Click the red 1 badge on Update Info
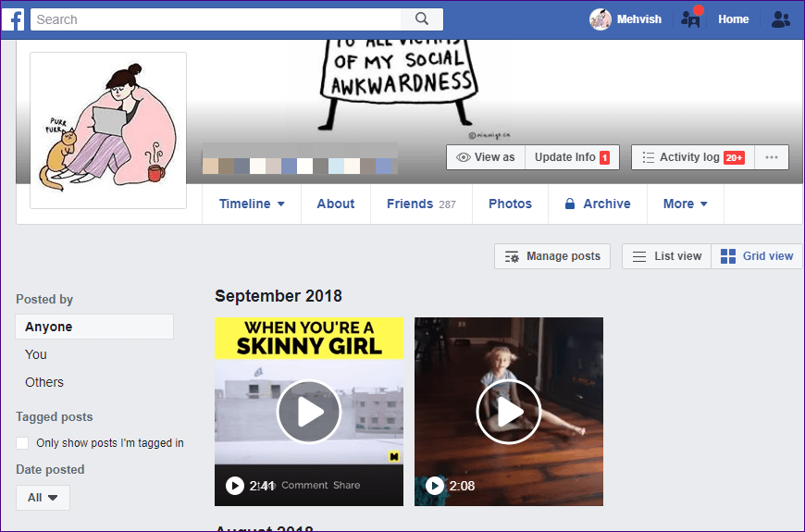This screenshot has width=805, height=532. point(605,157)
